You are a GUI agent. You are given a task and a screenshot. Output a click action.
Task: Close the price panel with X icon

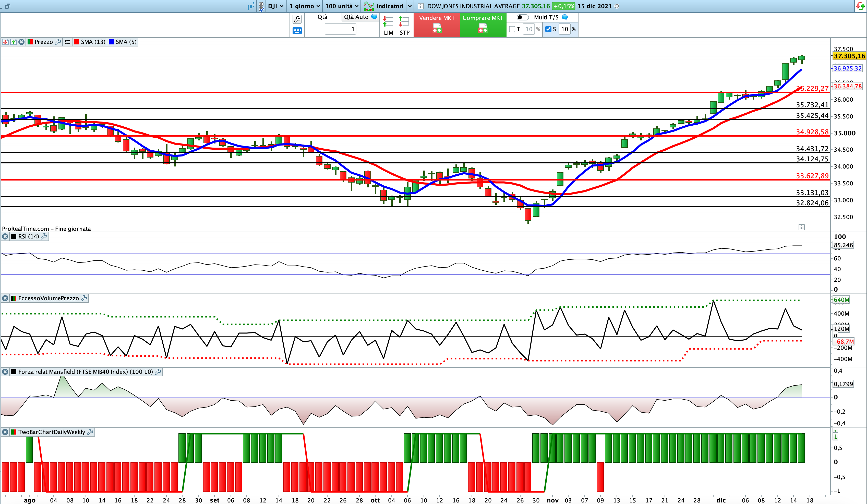[21, 42]
